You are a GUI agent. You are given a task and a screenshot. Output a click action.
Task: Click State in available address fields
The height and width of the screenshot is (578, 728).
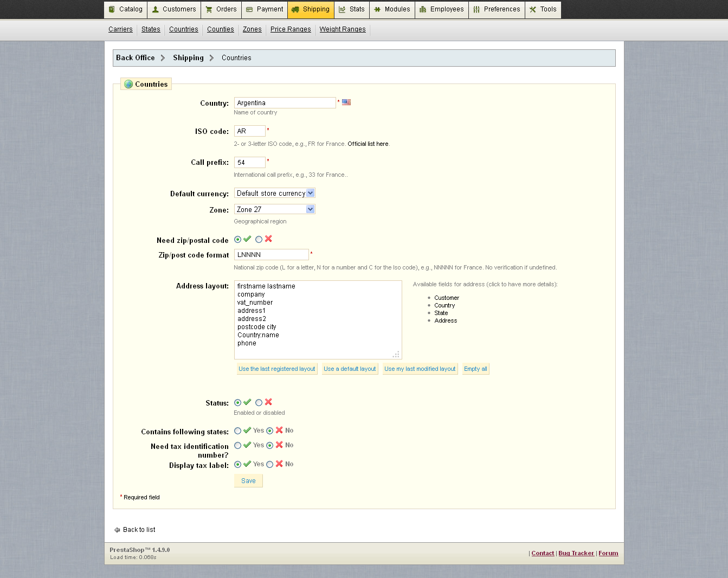(441, 313)
